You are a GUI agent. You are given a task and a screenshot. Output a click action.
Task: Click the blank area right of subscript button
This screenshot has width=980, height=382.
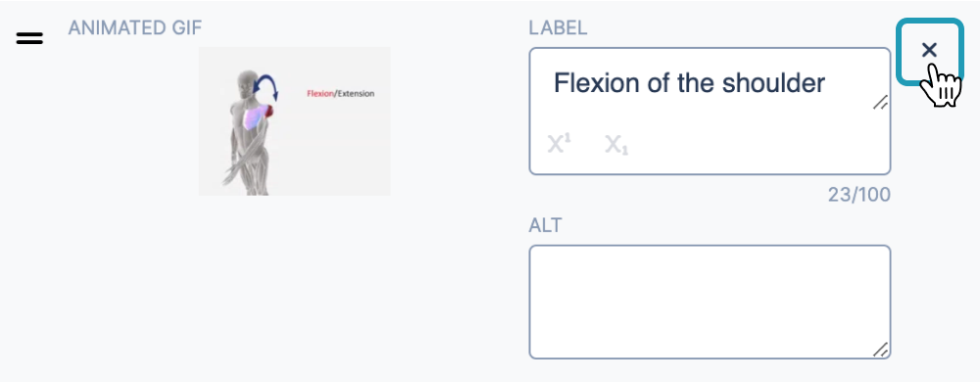(x=757, y=145)
